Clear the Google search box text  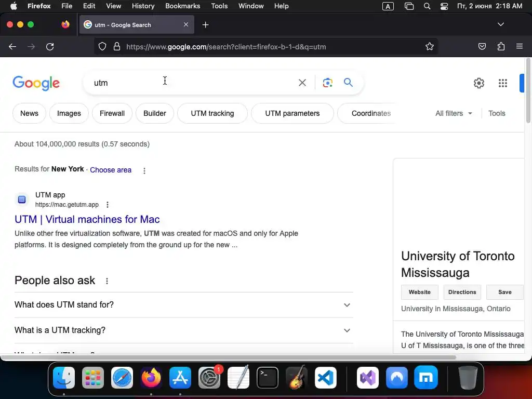[x=302, y=83]
